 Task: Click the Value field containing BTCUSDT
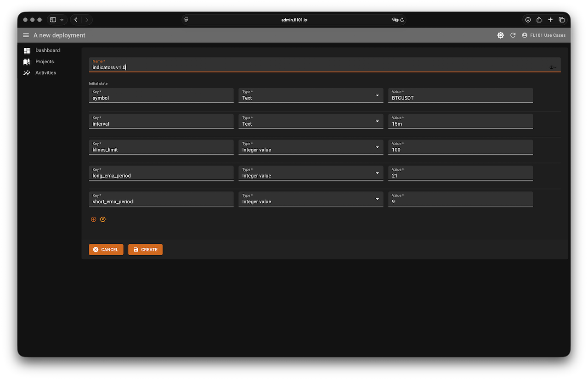tap(460, 98)
